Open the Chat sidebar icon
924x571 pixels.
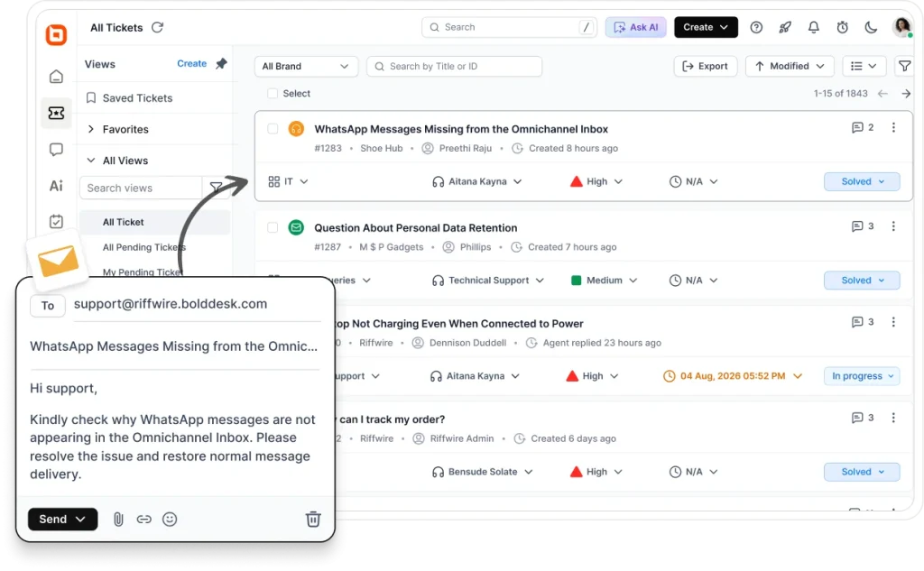click(56, 149)
